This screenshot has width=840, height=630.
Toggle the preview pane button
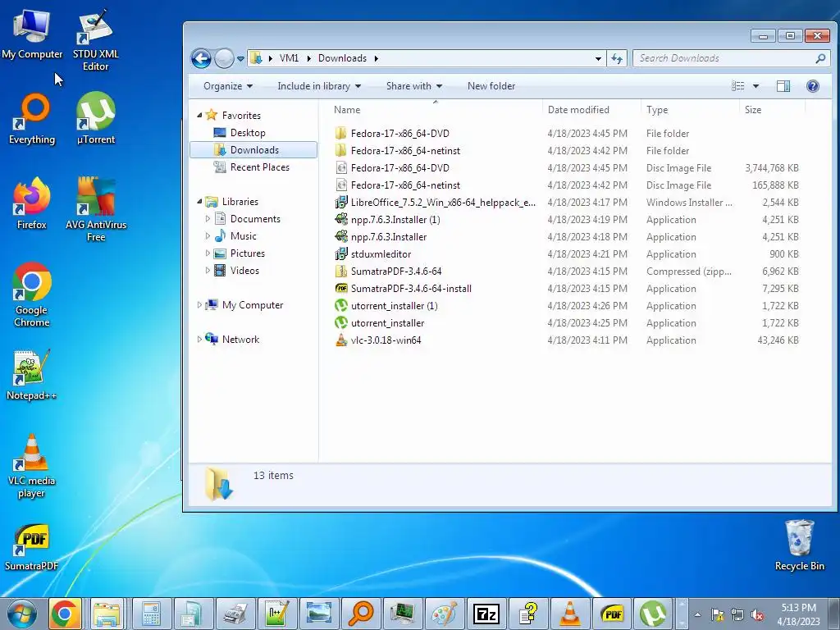(x=783, y=86)
